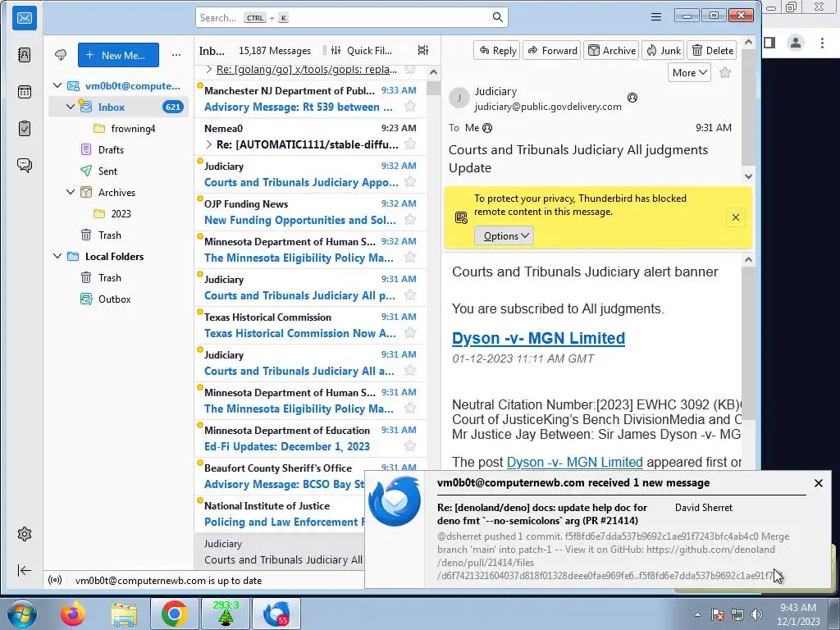Click the message list vertical scrollbar
The height and width of the screenshot is (630, 840).
(433, 88)
